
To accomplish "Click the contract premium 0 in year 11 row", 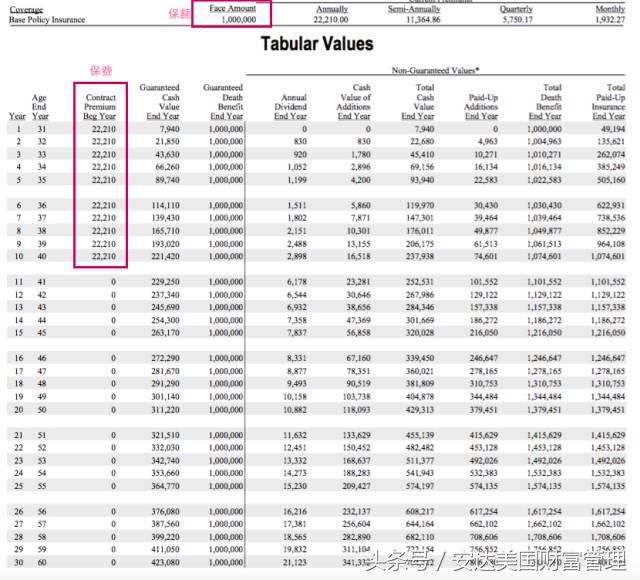I will [x=113, y=282].
